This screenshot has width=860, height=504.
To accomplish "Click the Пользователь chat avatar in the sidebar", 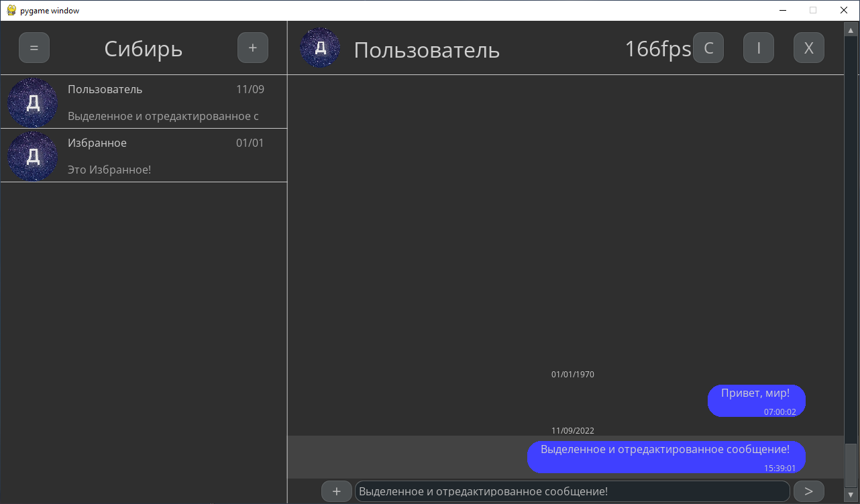I will tap(32, 102).
